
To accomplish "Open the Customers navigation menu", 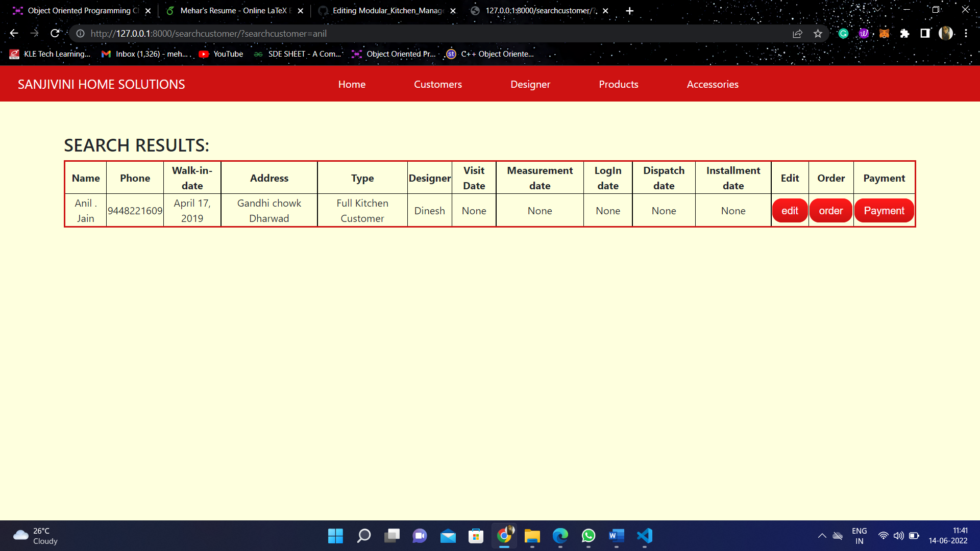I will click(437, 84).
